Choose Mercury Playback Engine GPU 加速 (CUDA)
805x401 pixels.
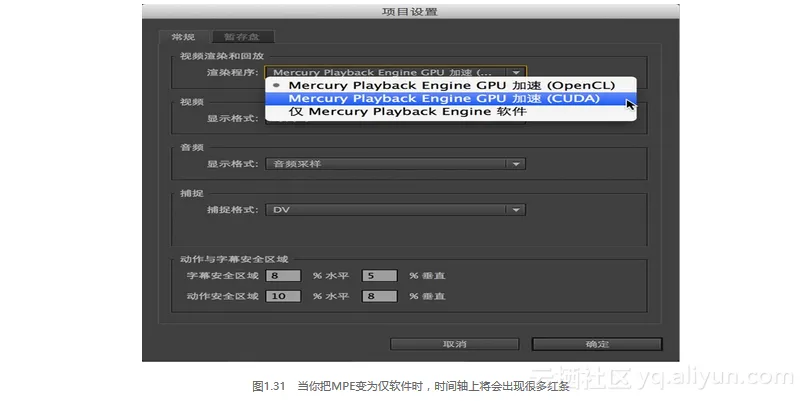pos(451,99)
